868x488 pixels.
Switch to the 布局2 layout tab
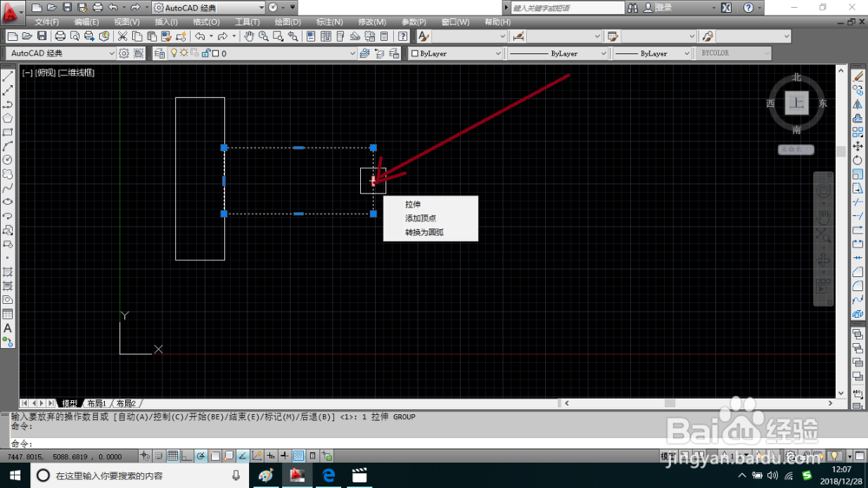pos(126,403)
